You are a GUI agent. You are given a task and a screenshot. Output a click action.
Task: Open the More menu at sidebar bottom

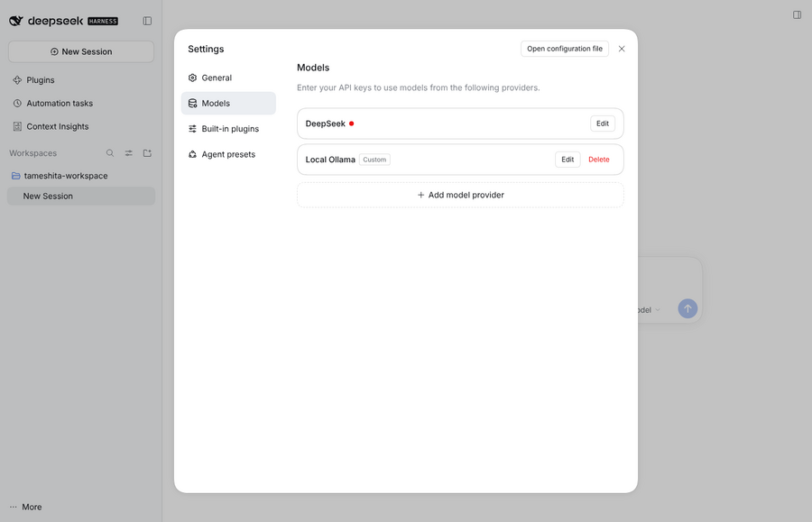pyautogui.click(x=25, y=507)
